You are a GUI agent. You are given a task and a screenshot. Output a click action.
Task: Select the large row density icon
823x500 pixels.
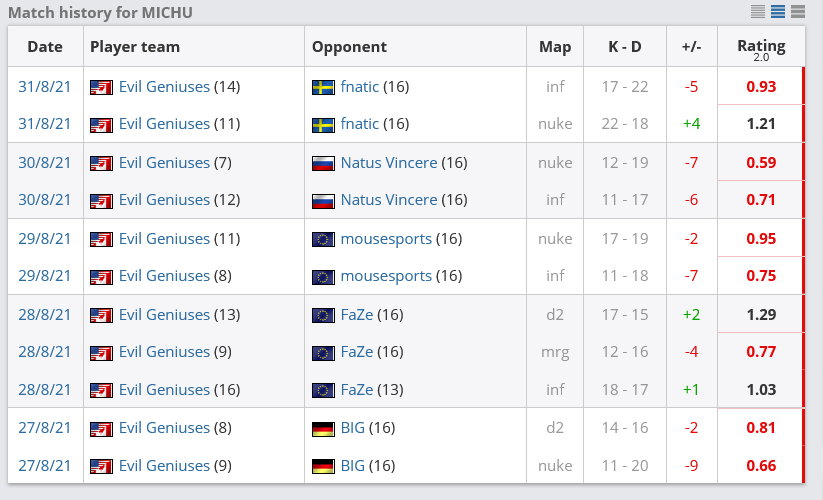798,12
